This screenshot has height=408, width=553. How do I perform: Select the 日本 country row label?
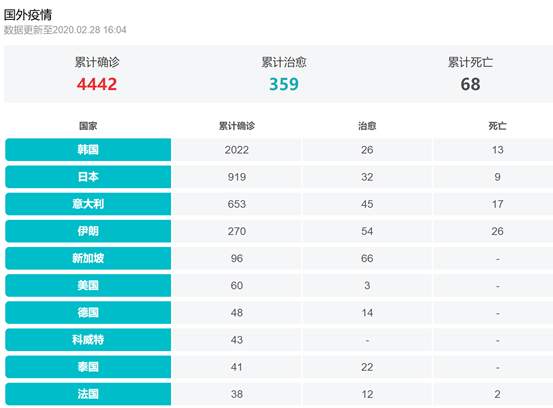click(88, 177)
